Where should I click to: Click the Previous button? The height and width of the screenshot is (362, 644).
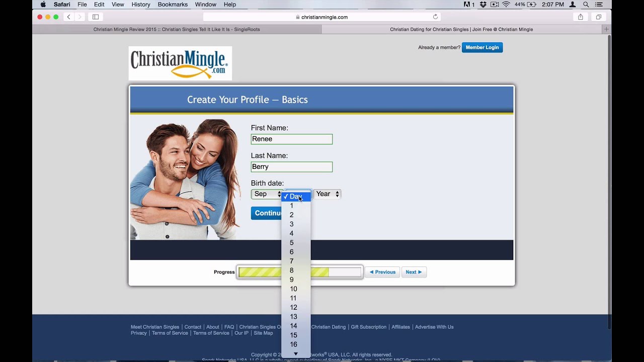[382, 272]
